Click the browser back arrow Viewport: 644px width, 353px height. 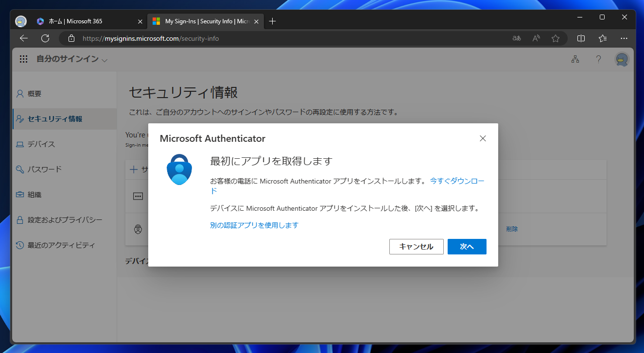point(24,38)
